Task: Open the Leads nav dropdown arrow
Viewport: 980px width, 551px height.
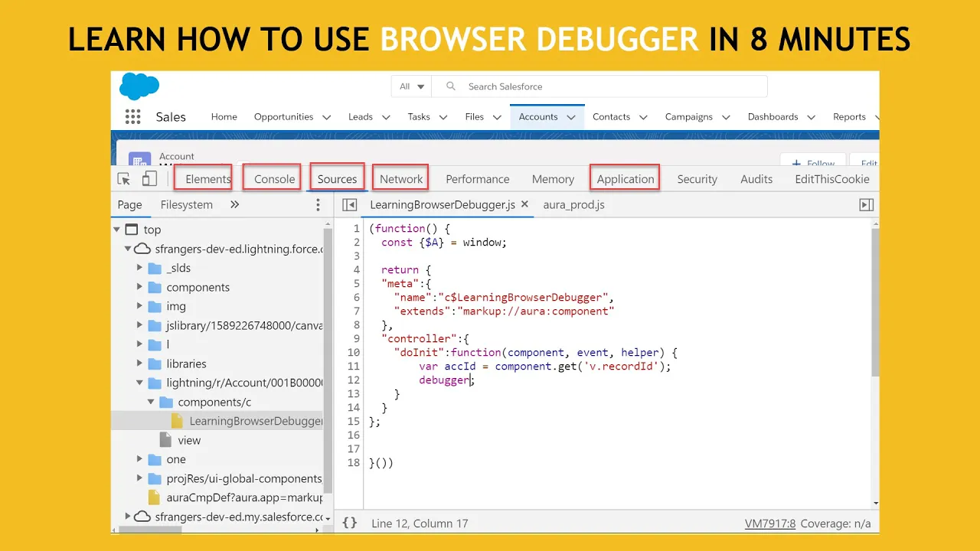Action: [x=386, y=117]
